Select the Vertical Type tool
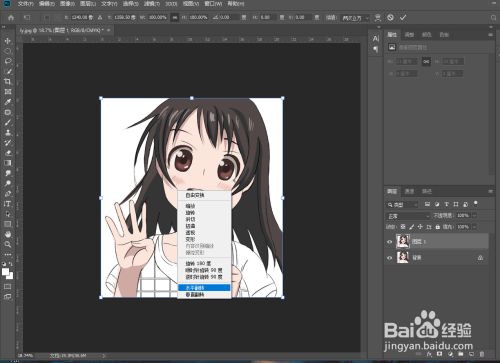Viewport: 500px width, 363px height. tap(8, 204)
